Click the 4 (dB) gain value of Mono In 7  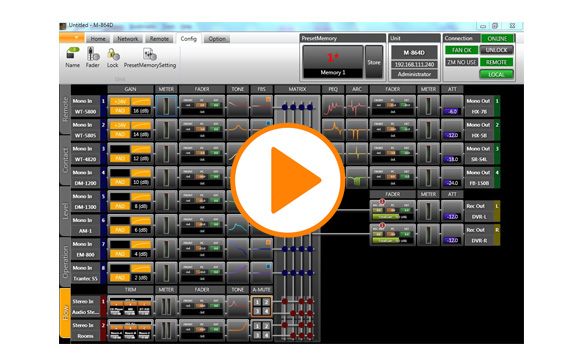141,254
